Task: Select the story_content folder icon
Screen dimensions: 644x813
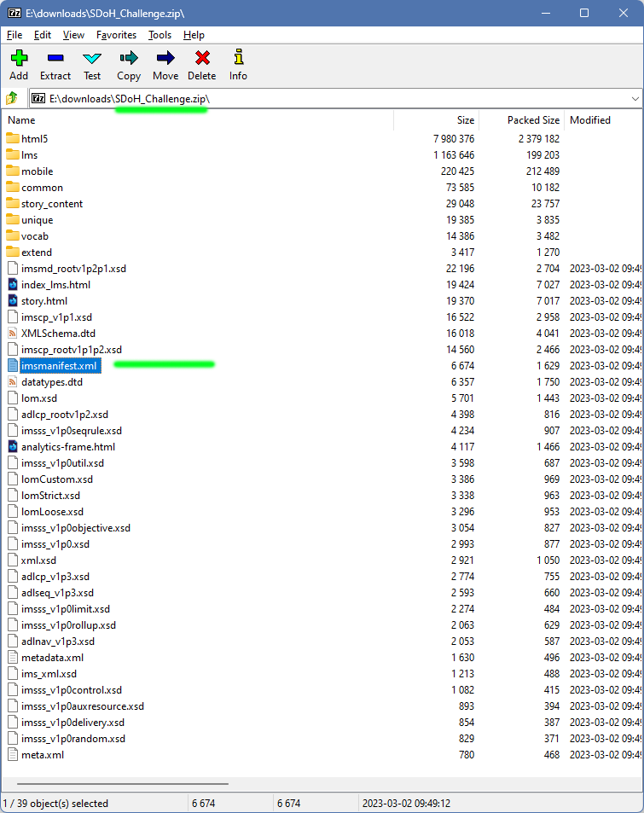Action: (x=13, y=203)
